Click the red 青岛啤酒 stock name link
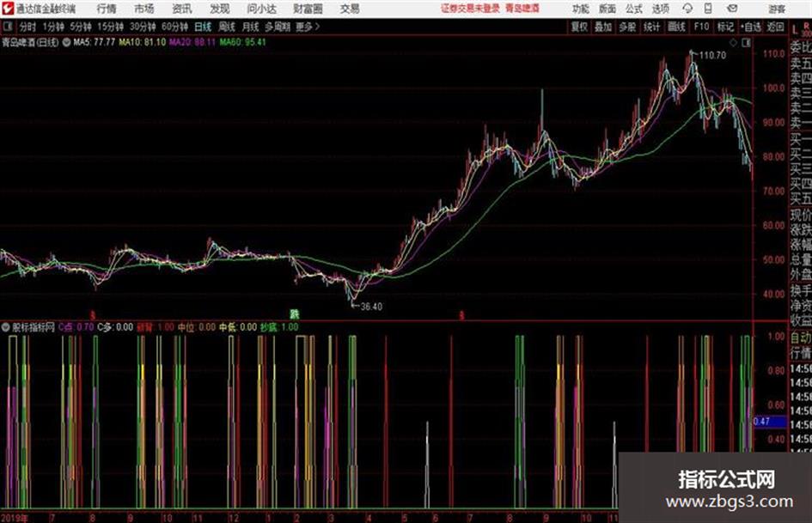The height and width of the screenshot is (523, 812). click(522, 9)
